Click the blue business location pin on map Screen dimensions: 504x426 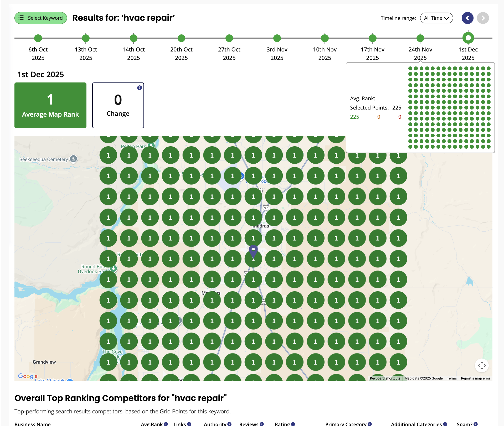point(253,251)
